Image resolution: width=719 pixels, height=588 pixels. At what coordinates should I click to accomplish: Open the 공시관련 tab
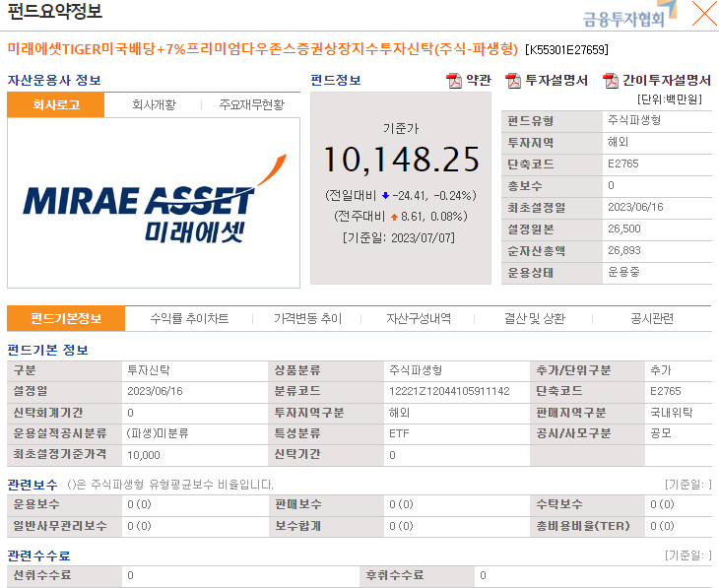(x=652, y=318)
